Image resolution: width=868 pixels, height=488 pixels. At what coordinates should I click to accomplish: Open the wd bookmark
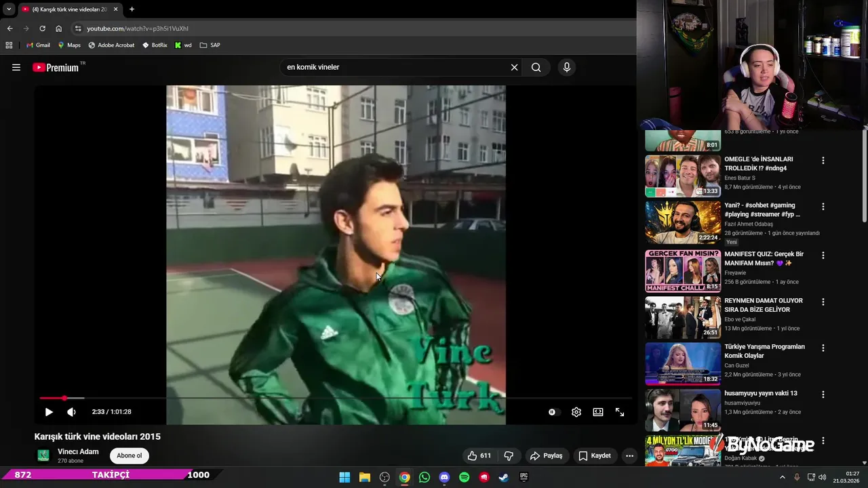point(183,45)
